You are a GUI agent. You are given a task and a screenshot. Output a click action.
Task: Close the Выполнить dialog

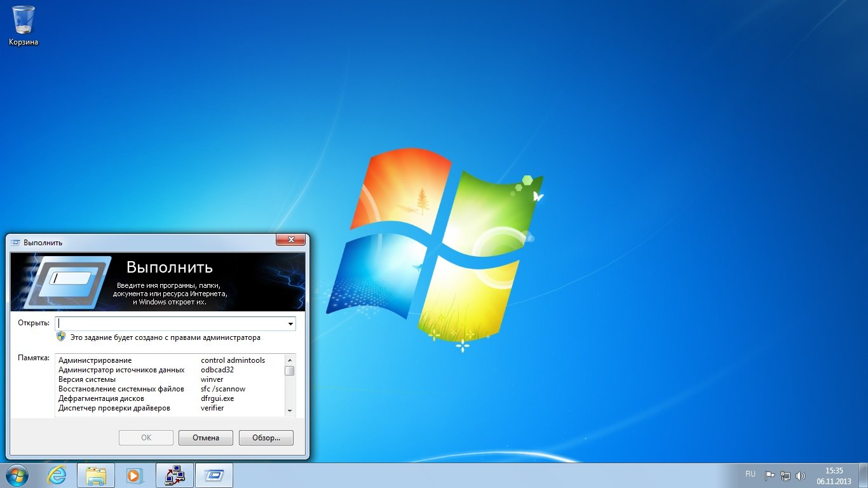click(291, 240)
